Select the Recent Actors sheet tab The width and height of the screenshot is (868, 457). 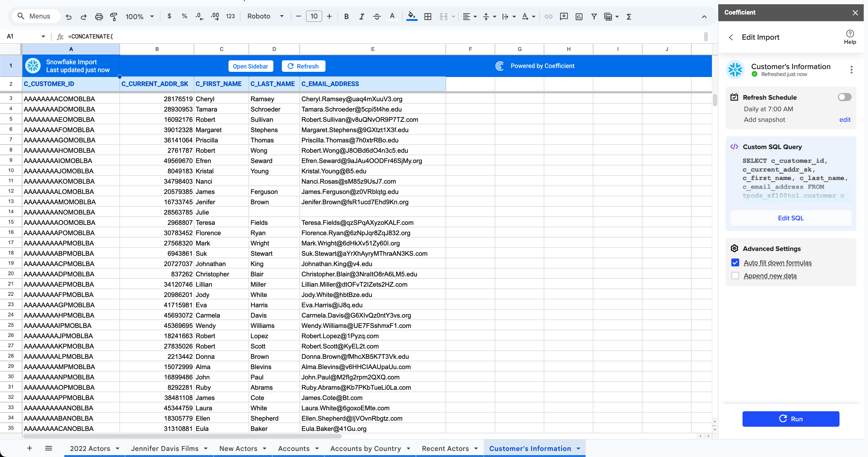[x=446, y=448]
